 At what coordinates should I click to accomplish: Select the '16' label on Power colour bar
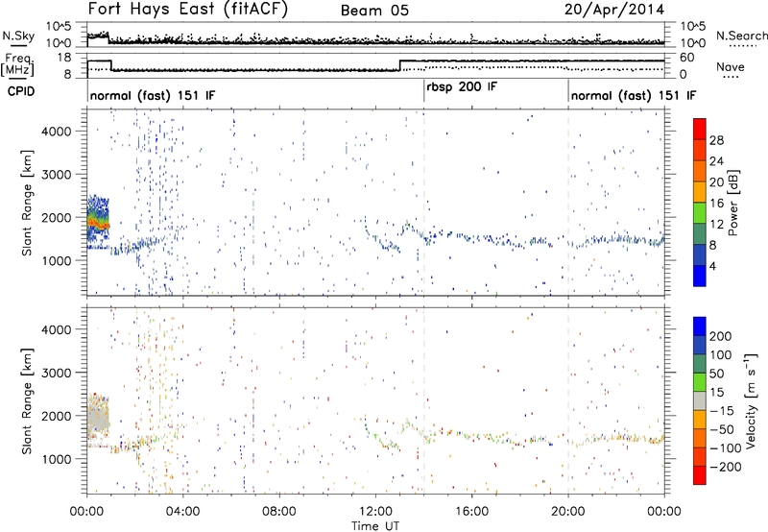tap(716, 204)
